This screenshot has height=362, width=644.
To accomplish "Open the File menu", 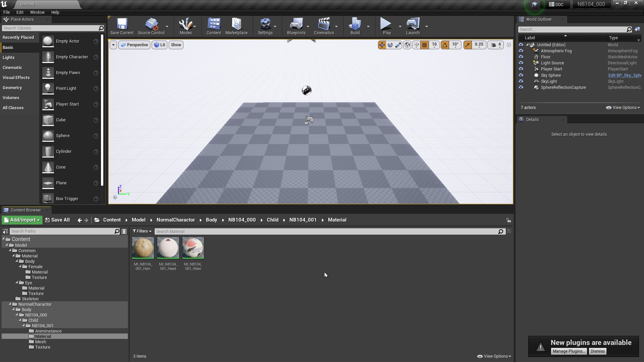I will [6, 12].
